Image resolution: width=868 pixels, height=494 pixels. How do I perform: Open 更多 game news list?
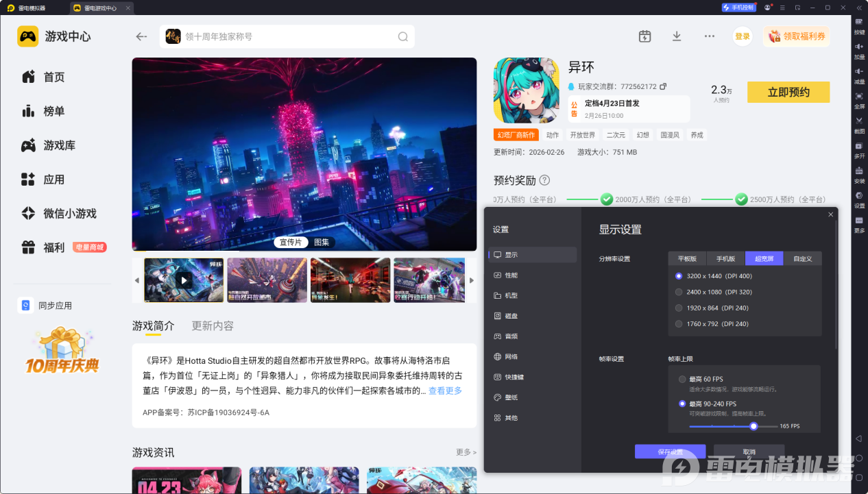pyautogui.click(x=466, y=452)
